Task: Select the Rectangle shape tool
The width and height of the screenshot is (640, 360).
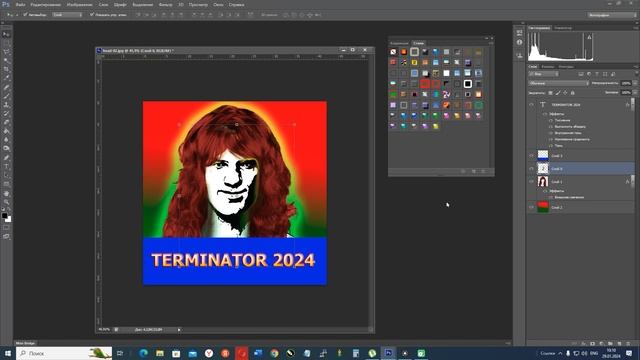Action: pos(6,184)
